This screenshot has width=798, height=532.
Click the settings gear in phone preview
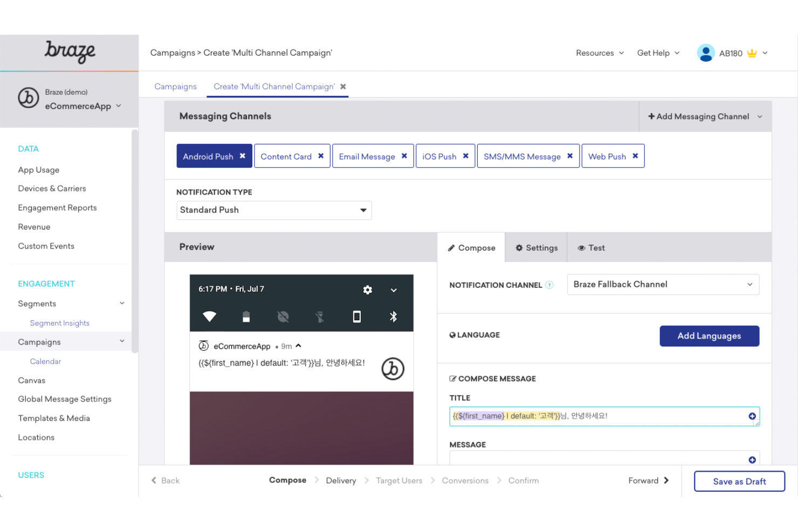click(368, 289)
